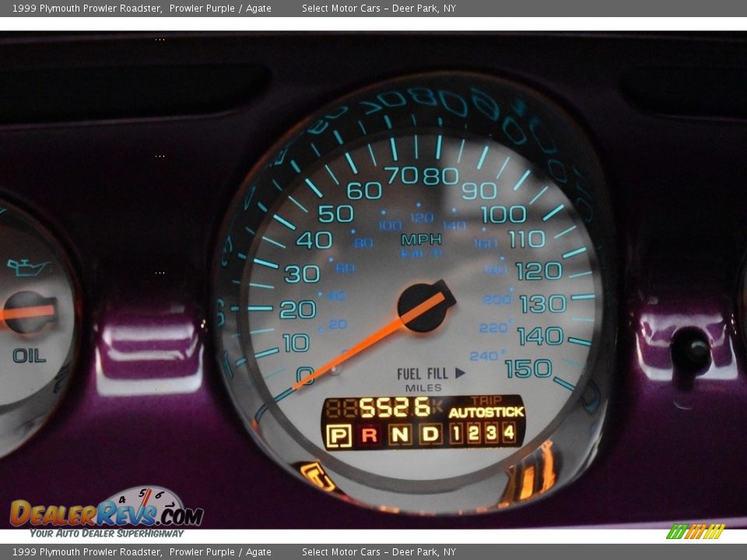
Task: Click the black trip reset knob
Action: 693,350
